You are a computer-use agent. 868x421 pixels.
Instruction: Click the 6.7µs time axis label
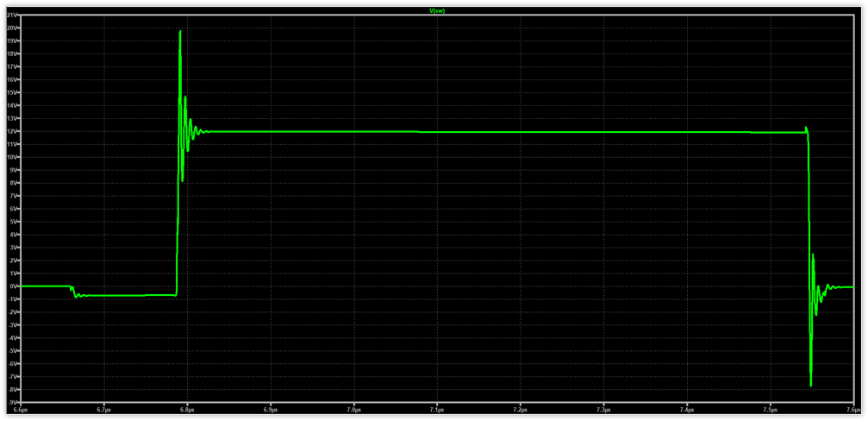[x=103, y=410]
